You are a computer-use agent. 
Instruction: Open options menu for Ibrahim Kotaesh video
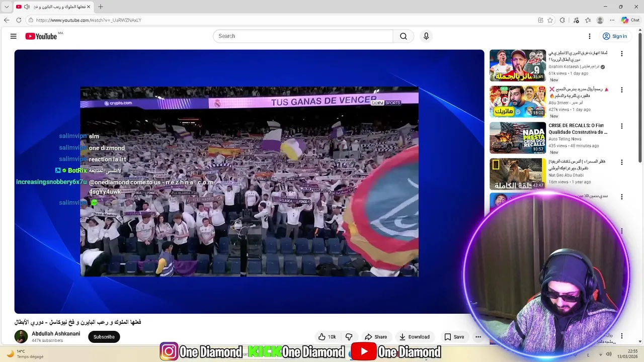point(622,54)
